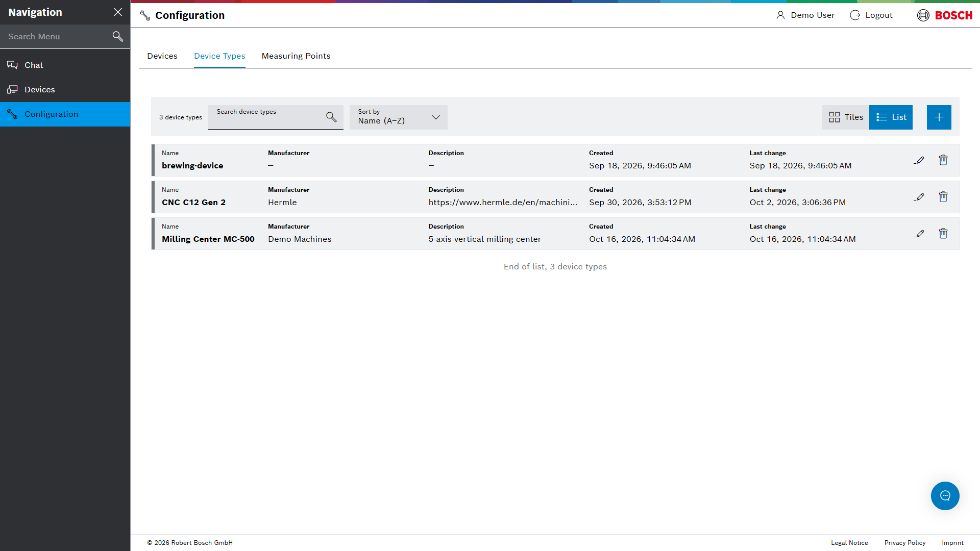The height and width of the screenshot is (551, 980).
Task: Click Created date Sep 30, 2026, 3:53:12 PM
Action: pos(640,203)
